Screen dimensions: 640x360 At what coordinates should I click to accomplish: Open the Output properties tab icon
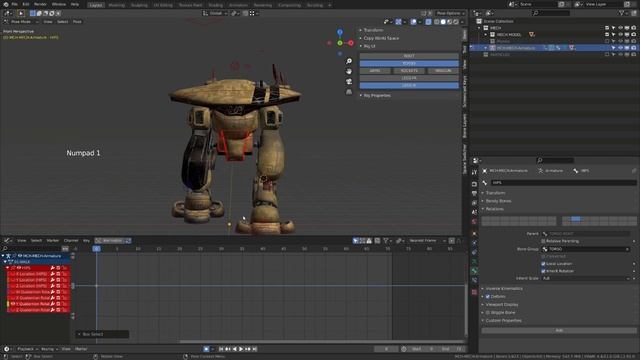474,193
